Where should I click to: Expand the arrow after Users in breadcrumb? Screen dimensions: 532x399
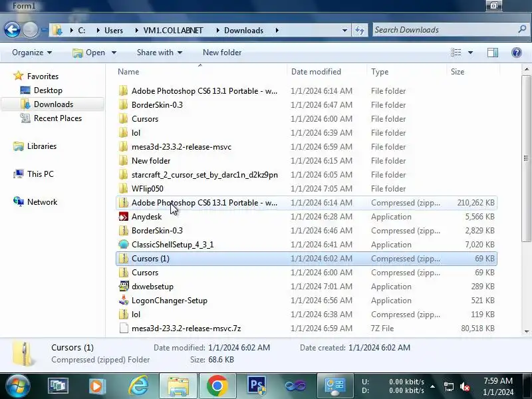(x=136, y=30)
